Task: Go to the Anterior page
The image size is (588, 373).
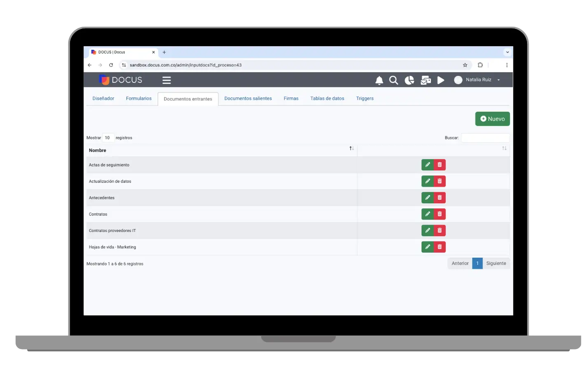Action: click(x=460, y=263)
